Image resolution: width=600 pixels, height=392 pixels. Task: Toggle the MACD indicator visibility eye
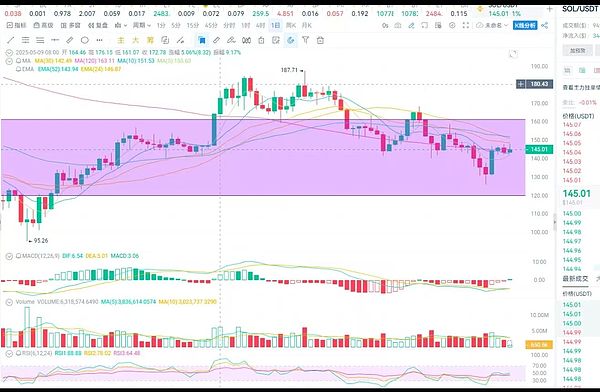tap(18, 256)
